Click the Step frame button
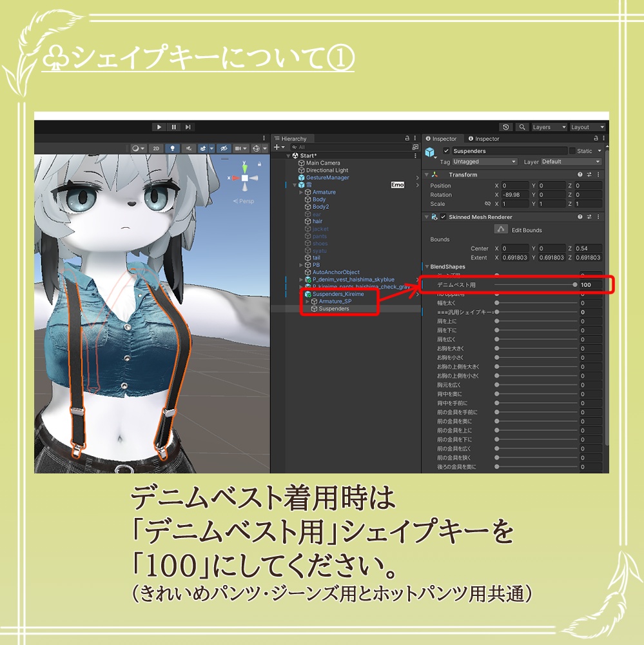Viewport: 644px width, 645px height. point(188,127)
